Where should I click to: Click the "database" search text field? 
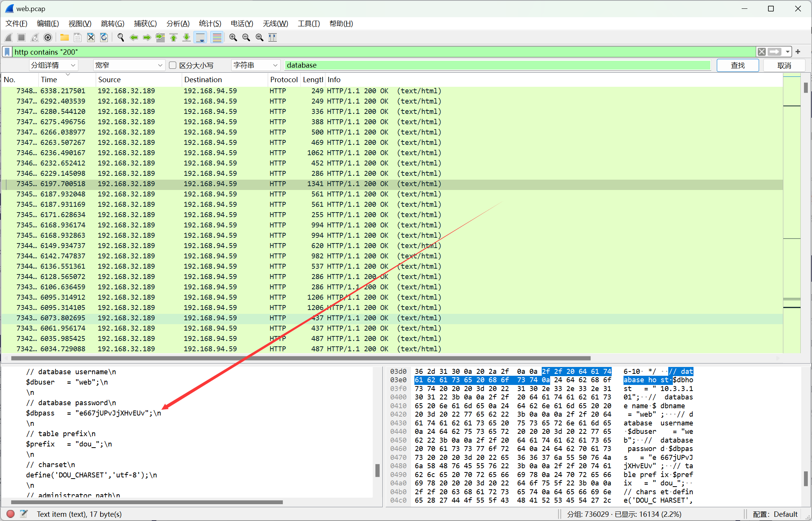pos(497,65)
